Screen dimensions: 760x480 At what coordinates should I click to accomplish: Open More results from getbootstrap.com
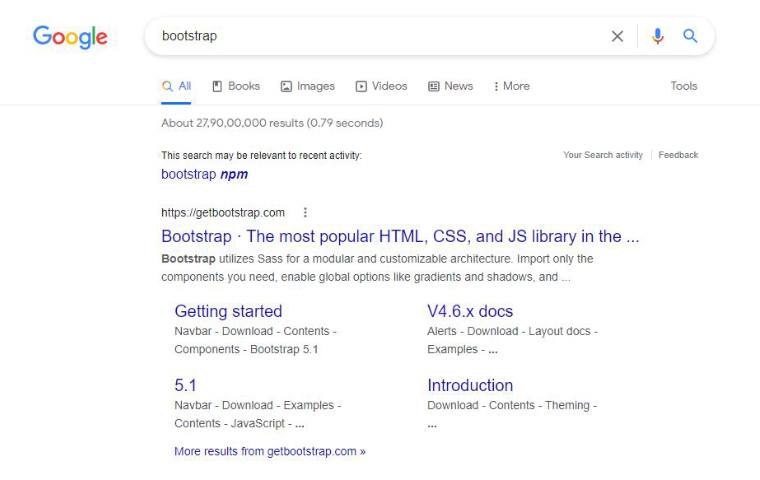coord(270,451)
